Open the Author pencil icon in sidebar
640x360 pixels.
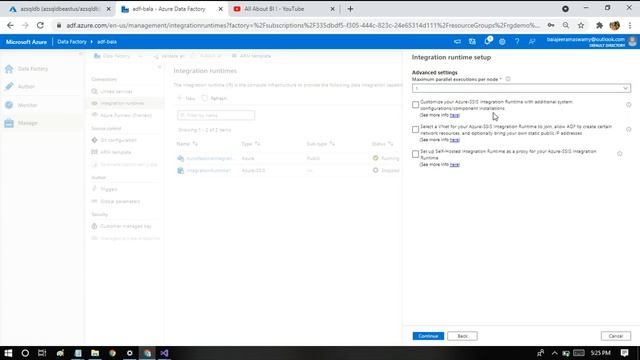click(9, 86)
